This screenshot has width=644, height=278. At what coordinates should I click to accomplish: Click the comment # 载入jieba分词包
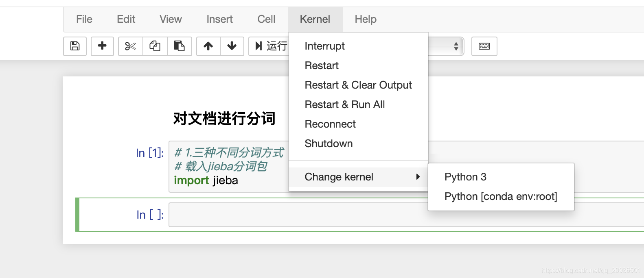(x=221, y=166)
